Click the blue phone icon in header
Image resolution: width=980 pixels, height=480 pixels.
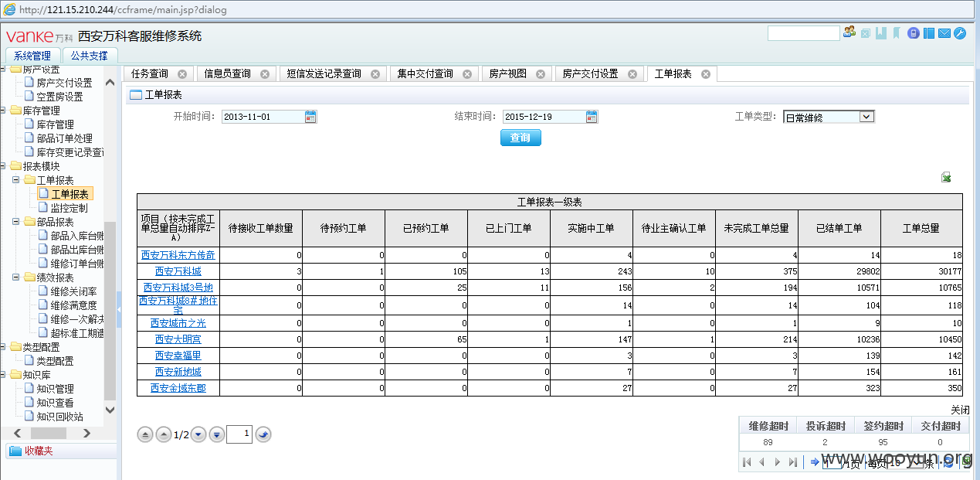tap(914, 33)
